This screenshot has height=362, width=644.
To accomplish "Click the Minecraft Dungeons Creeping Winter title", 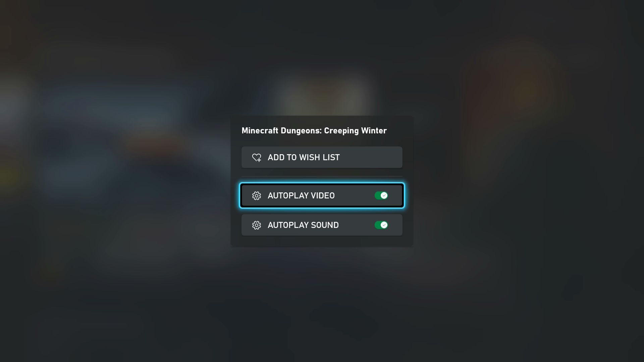I will [314, 130].
